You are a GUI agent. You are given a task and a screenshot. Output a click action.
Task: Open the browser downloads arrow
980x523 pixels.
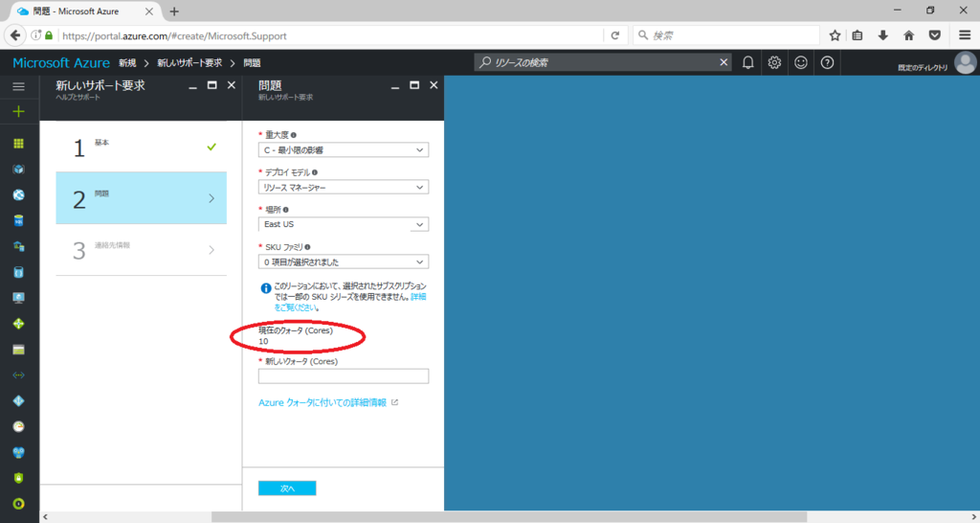882,35
